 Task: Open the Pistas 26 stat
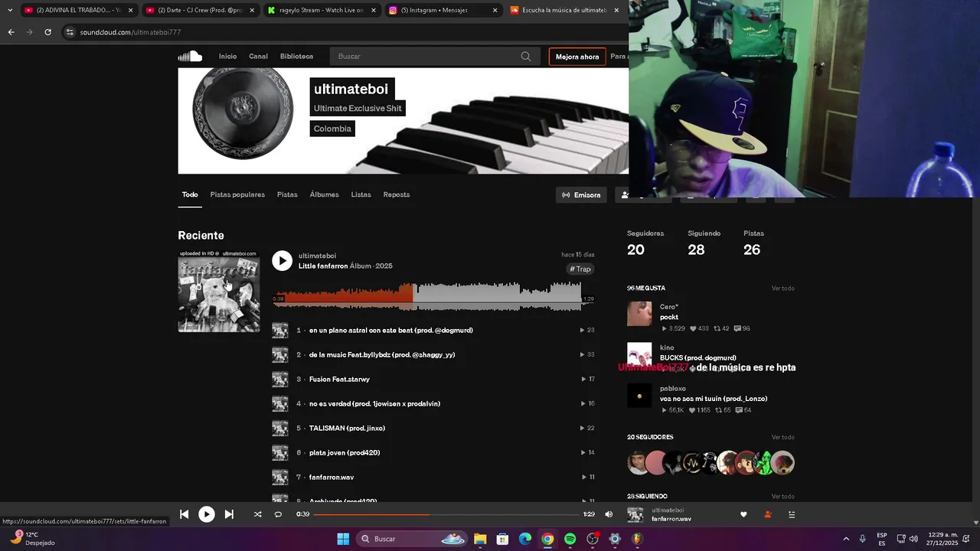click(x=753, y=243)
